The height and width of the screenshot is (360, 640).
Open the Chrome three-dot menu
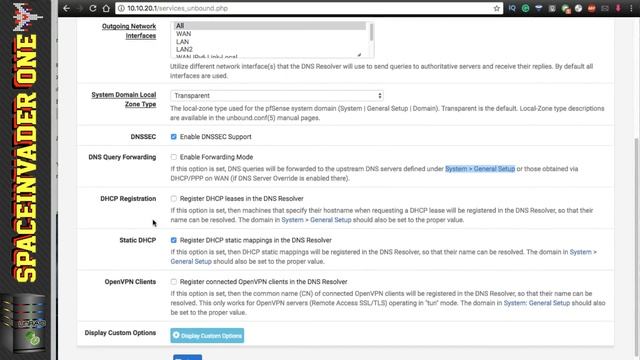coord(631,8)
